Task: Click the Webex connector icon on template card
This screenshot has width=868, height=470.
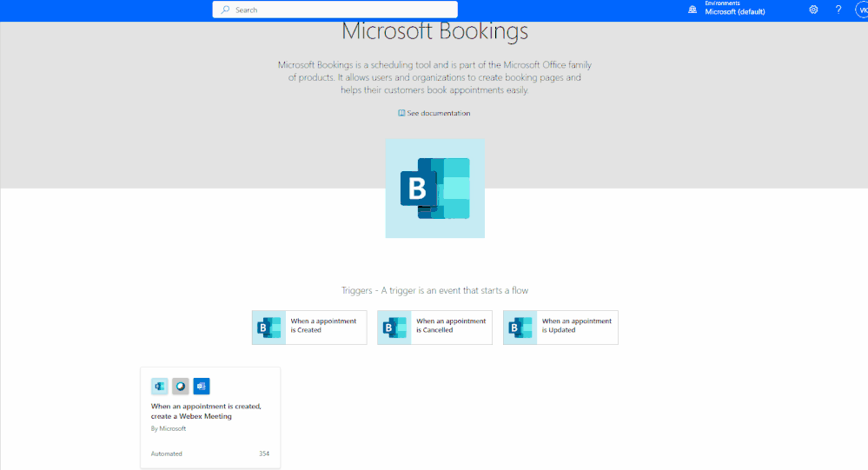Action: click(x=181, y=386)
